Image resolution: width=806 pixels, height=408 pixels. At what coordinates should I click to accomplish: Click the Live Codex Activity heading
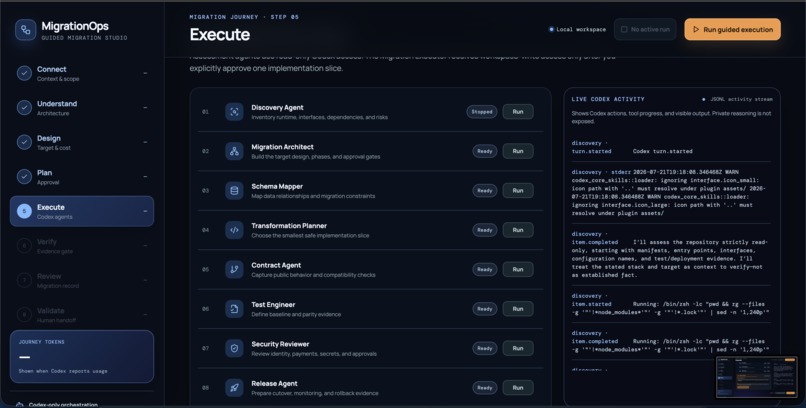(608, 99)
